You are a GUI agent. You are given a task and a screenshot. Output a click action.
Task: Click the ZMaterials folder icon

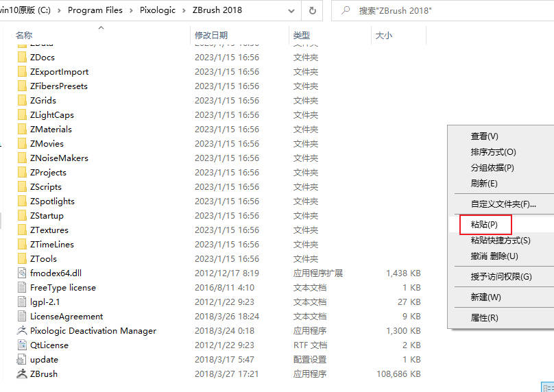coord(22,130)
